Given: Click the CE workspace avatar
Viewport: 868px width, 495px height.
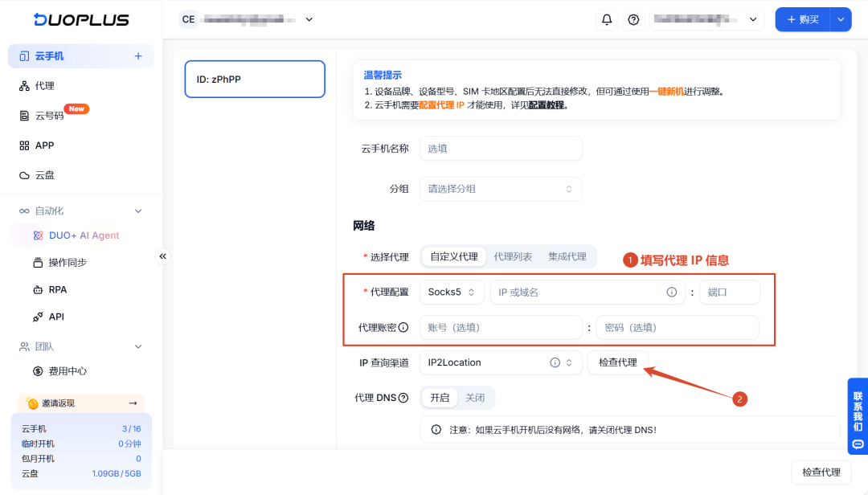Looking at the screenshot, I should pyautogui.click(x=188, y=19).
